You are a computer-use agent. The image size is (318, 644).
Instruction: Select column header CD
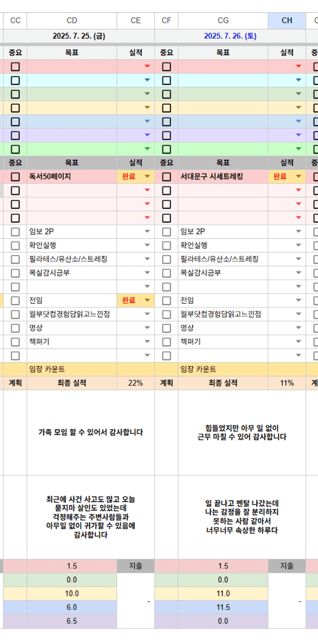coord(72,20)
